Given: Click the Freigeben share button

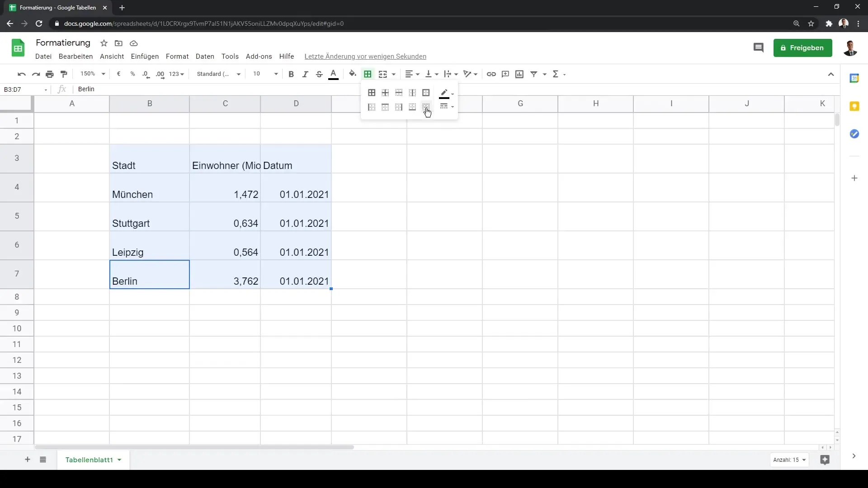Looking at the screenshot, I should point(802,48).
